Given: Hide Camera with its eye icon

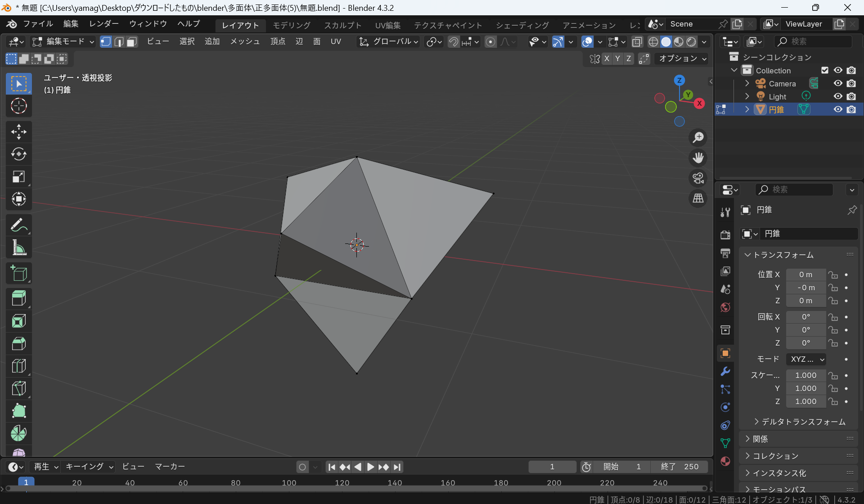Looking at the screenshot, I should [838, 83].
